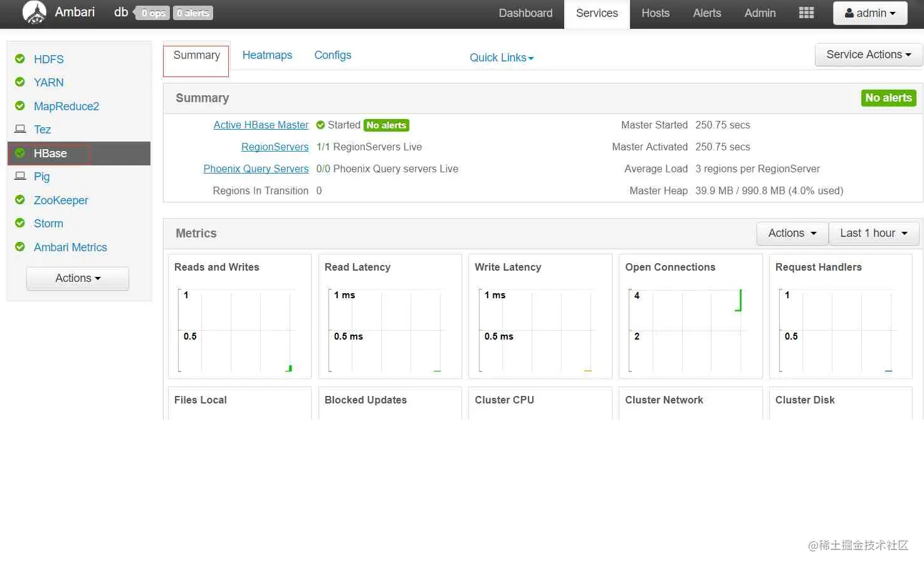
Task: Click the 1/1 RegionServers Live text
Action: 369,147
